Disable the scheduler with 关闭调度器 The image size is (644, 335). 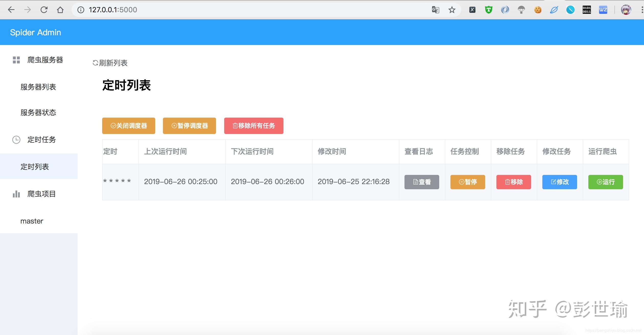[x=128, y=126]
